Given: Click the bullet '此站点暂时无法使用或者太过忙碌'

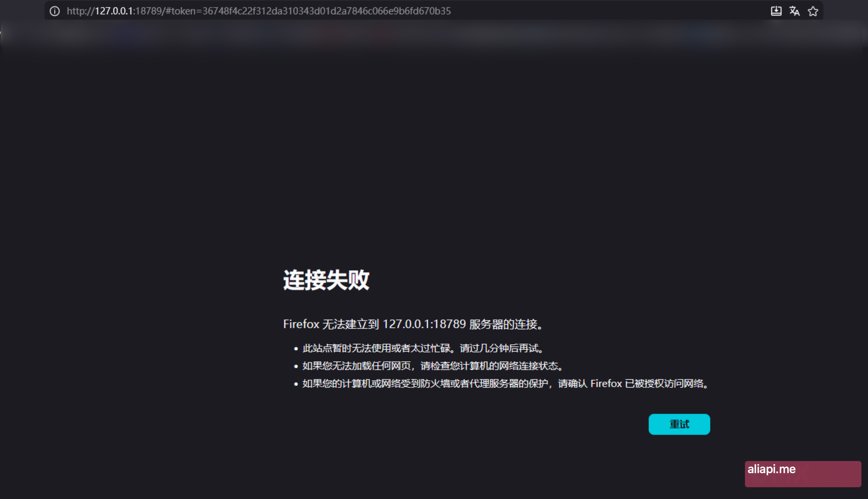Looking at the screenshot, I should pyautogui.click(x=423, y=348).
